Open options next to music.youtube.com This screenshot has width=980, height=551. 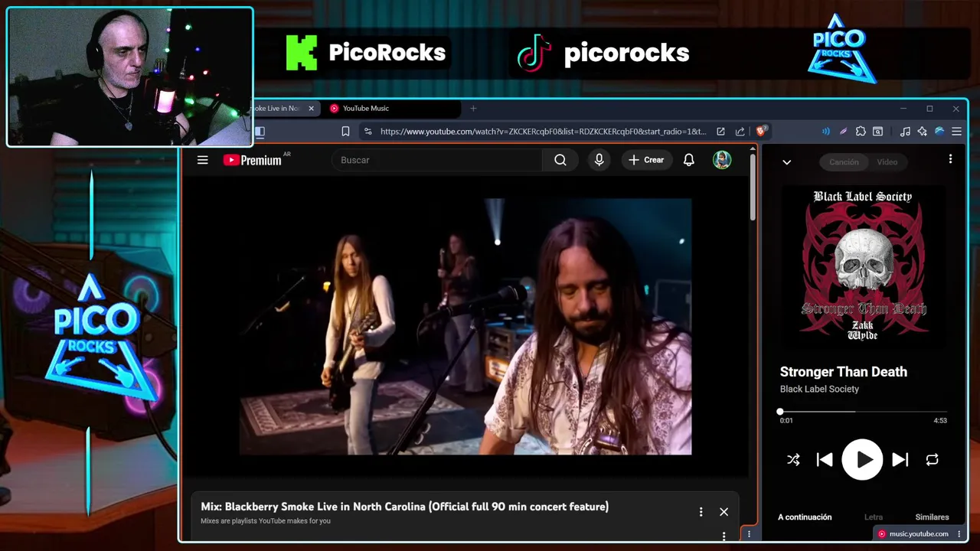pyautogui.click(x=959, y=534)
